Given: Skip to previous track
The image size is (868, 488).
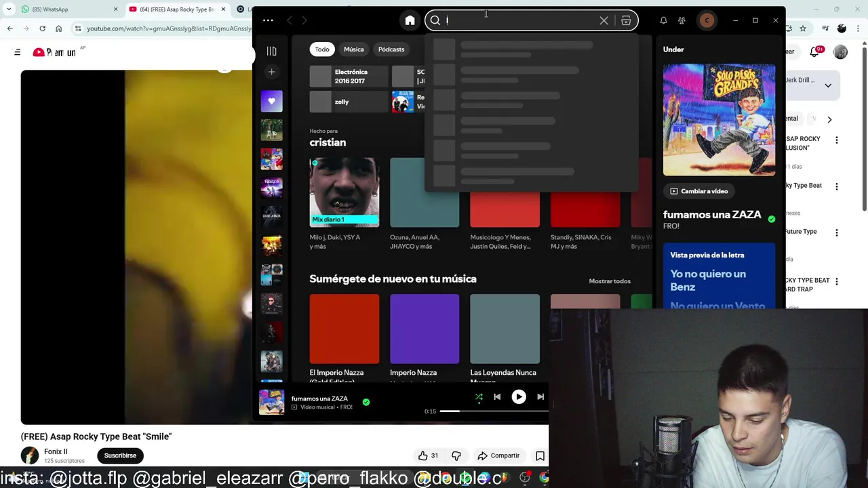Looking at the screenshot, I should 497,397.
